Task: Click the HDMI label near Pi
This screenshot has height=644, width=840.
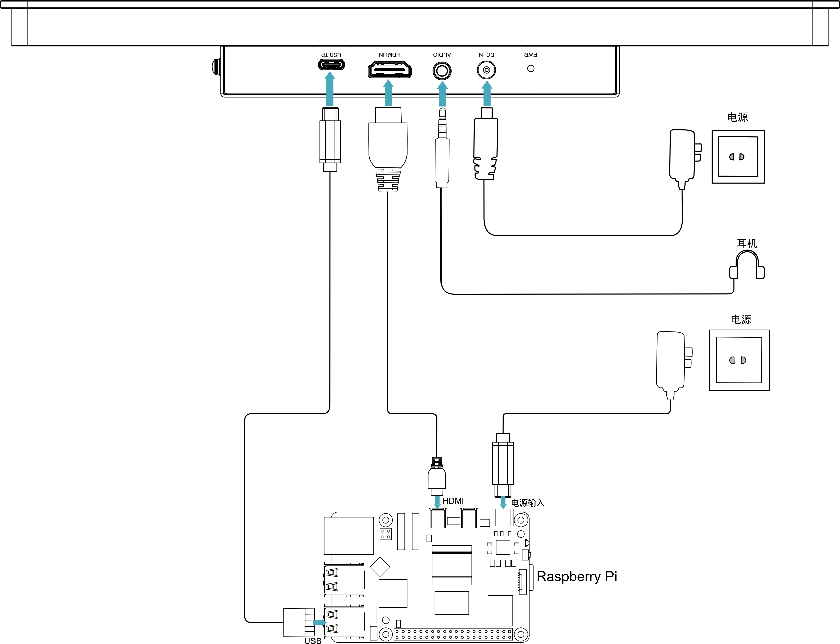Action: click(453, 501)
